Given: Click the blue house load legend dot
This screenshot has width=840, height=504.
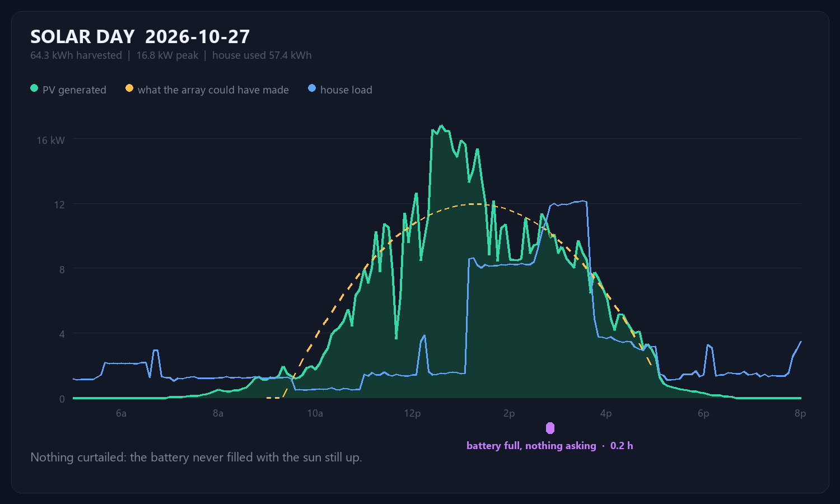Looking at the screenshot, I should pos(312,88).
